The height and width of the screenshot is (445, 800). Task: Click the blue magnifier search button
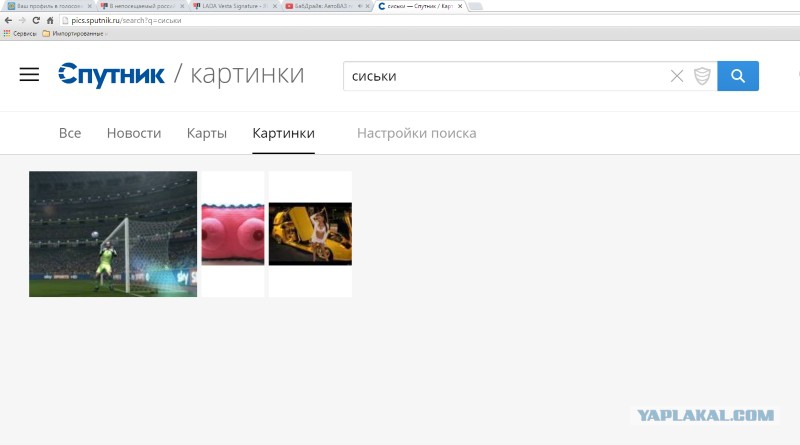pyautogui.click(x=738, y=76)
